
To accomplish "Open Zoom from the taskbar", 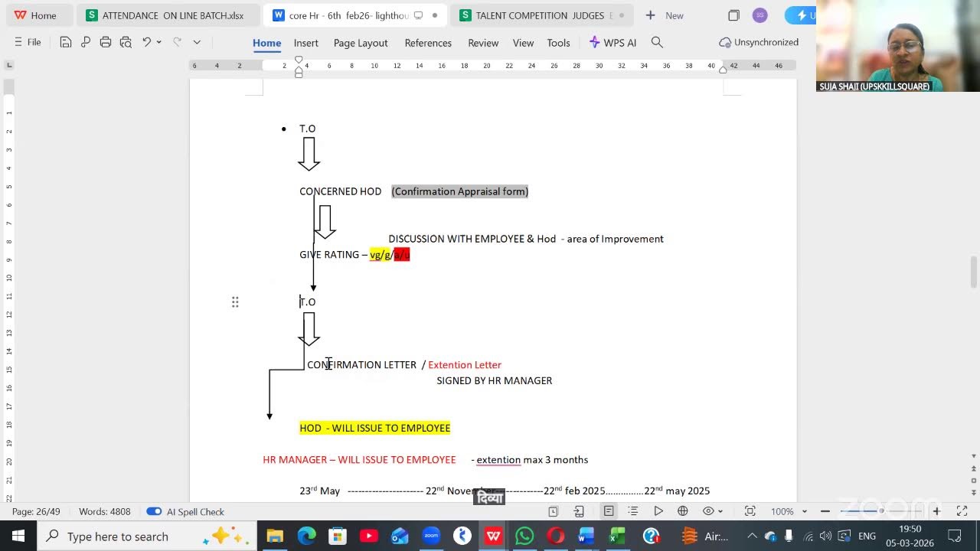I will [x=431, y=536].
